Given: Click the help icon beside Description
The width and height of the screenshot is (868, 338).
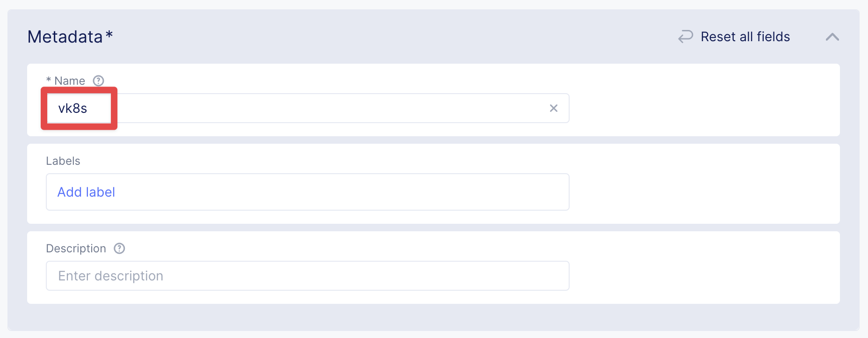Looking at the screenshot, I should tap(119, 249).
